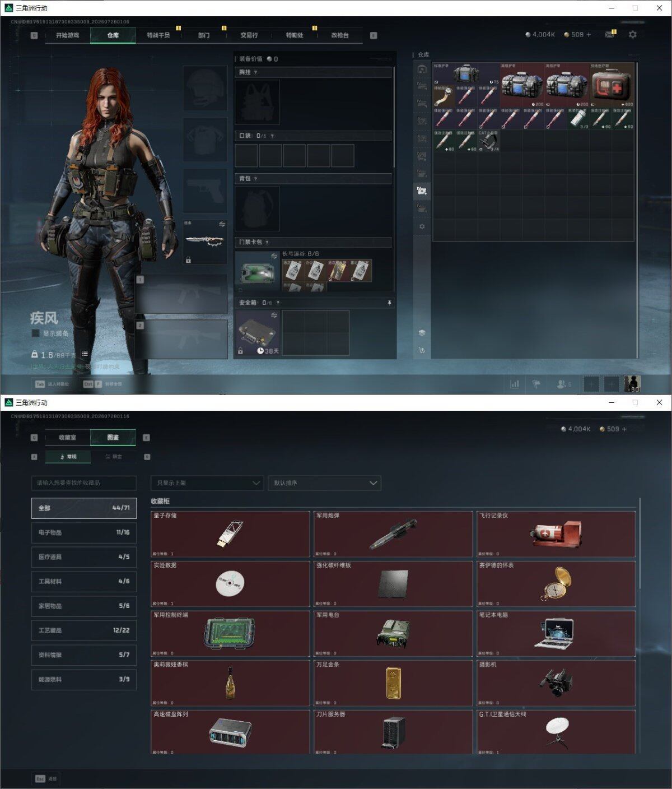The height and width of the screenshot is (789, 672).
Task: Select the 家居物品 5/6 category
Action: click(x=84, y=606)
